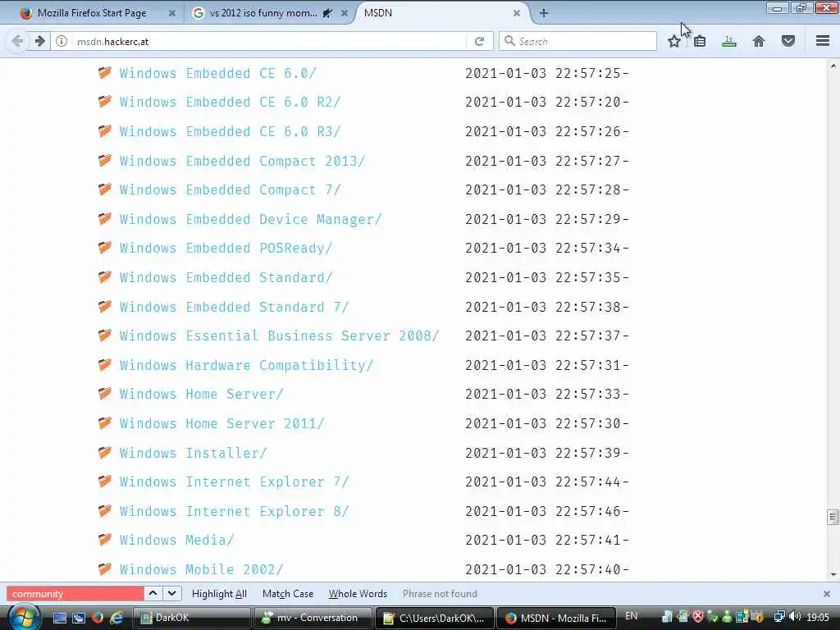Image resolution: width=840 pixels, height=630 pixels.
Task: Go to the Firefox home page icon
Action: pos(759,41)
